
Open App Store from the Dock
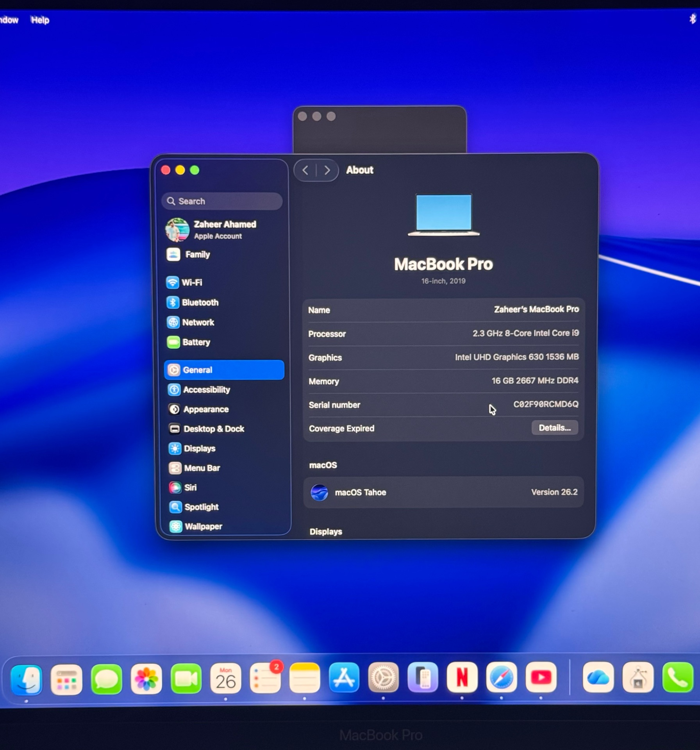click(344, 678)
